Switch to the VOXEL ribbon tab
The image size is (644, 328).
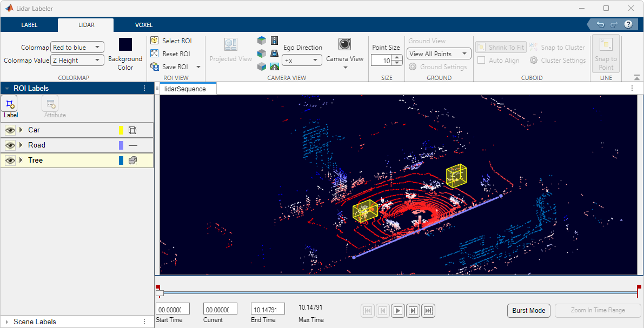pos(143,24)
